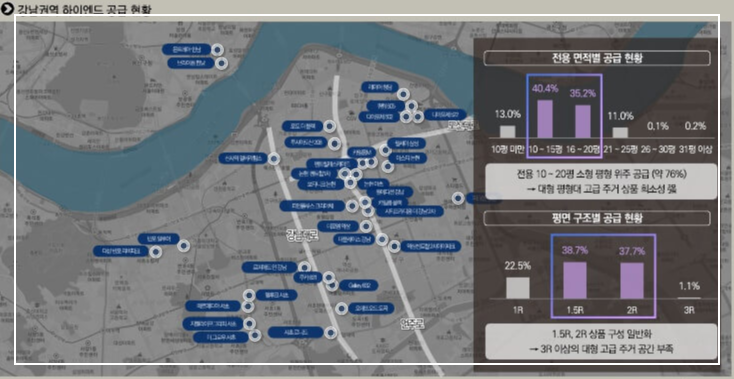Click the line '3R 이상의 대형 고급 주거 공간 부족'
The image size is (734, 379).
pyautogui.click(x=602, y=349)
